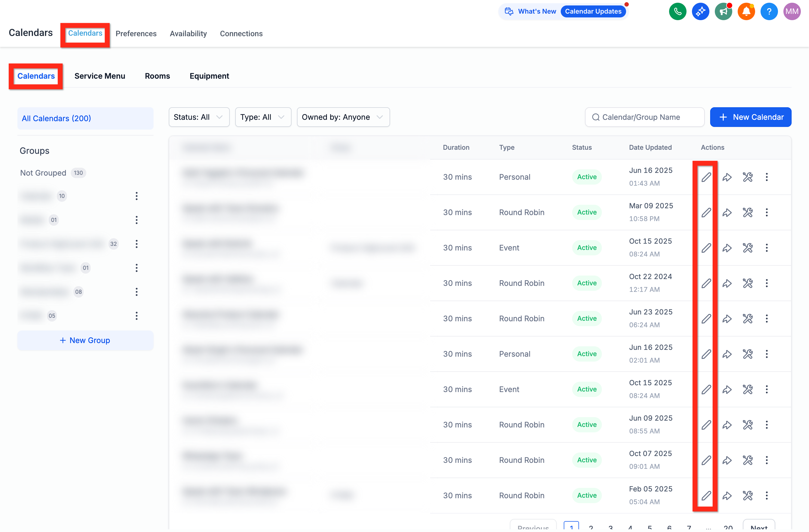
Task: Open options menu for the group with 01 near top
Action: tap(137, 220)
